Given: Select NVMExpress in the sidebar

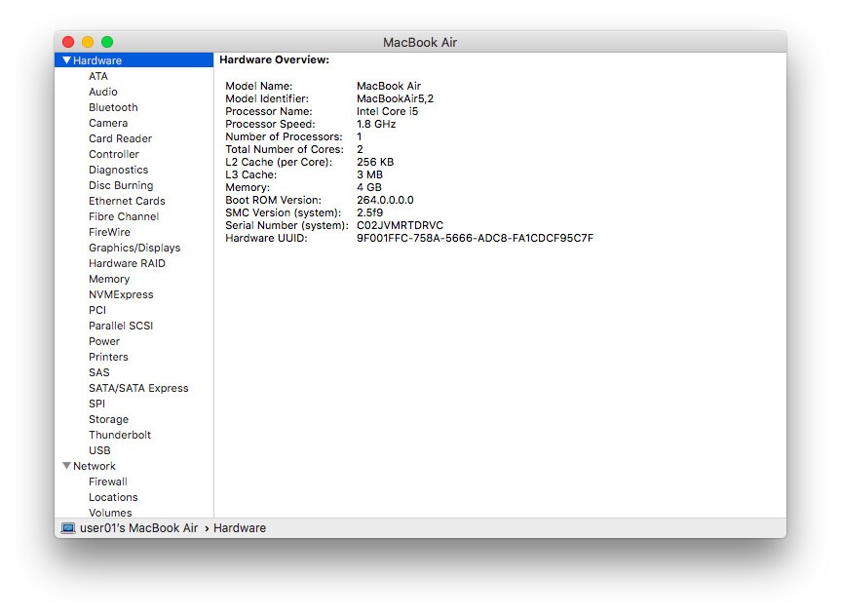Looking at the screenshot, I should pos(121,294).
